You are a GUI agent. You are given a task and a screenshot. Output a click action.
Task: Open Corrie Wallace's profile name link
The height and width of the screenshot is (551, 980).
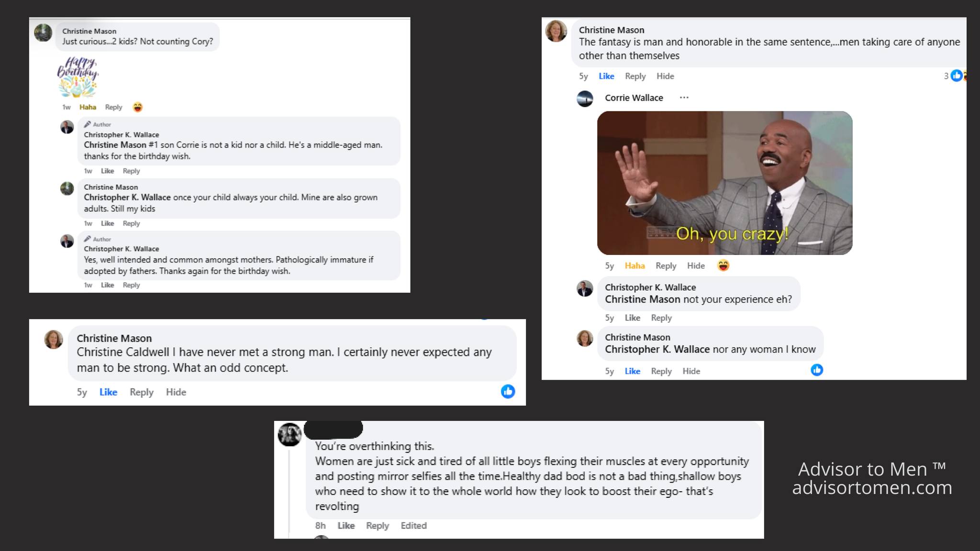coord(634,98)
